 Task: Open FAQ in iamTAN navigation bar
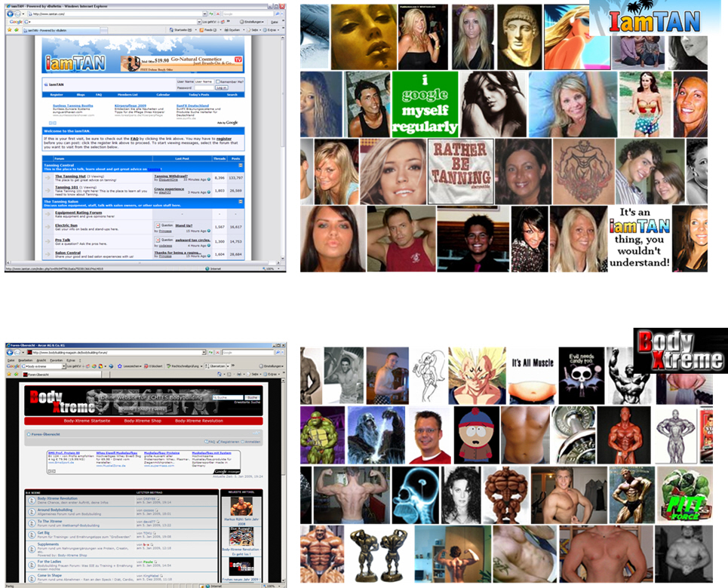99,95
